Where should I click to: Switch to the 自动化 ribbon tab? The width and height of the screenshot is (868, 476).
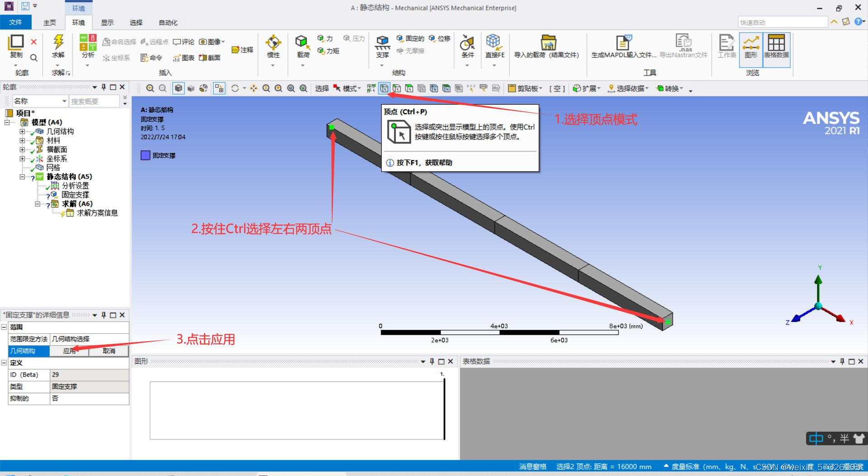pyautogui.click(x=168, y=23)
